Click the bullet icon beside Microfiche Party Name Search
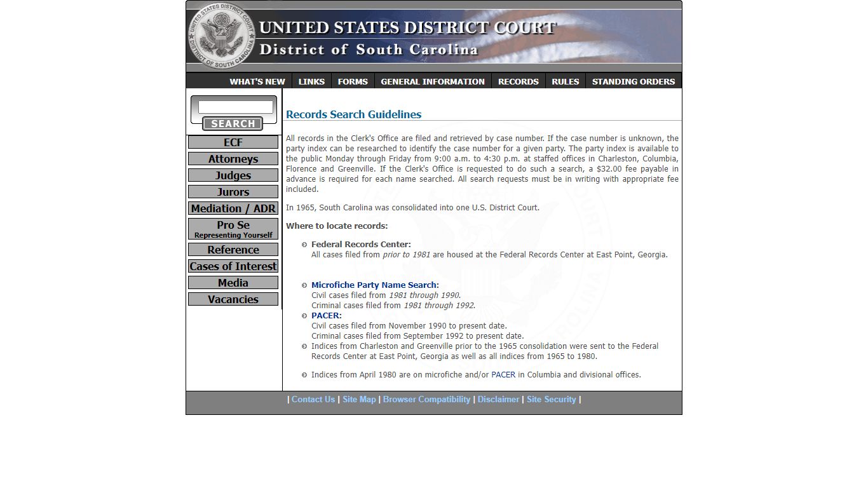Viewport: 868px width, 488px height. [x=304, y=285]
